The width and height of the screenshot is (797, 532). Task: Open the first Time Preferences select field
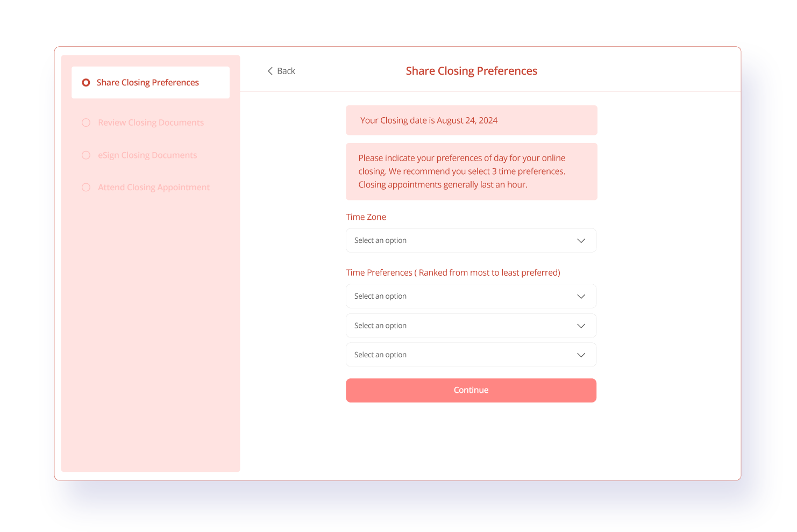462,297
